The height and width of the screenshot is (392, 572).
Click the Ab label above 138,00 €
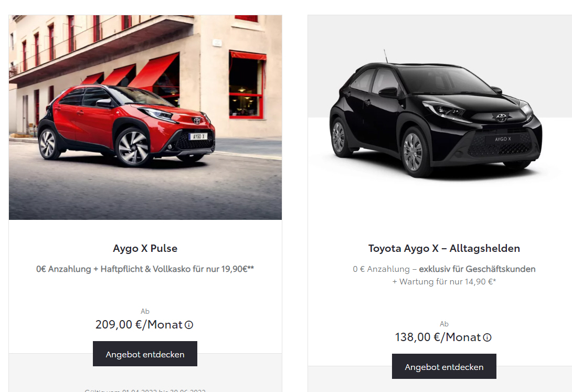tap(444, 324)
